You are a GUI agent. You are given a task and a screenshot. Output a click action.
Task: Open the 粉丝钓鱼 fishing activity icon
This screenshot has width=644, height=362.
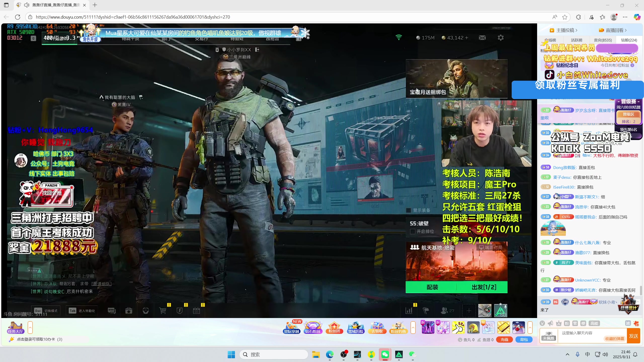[398, 327]
